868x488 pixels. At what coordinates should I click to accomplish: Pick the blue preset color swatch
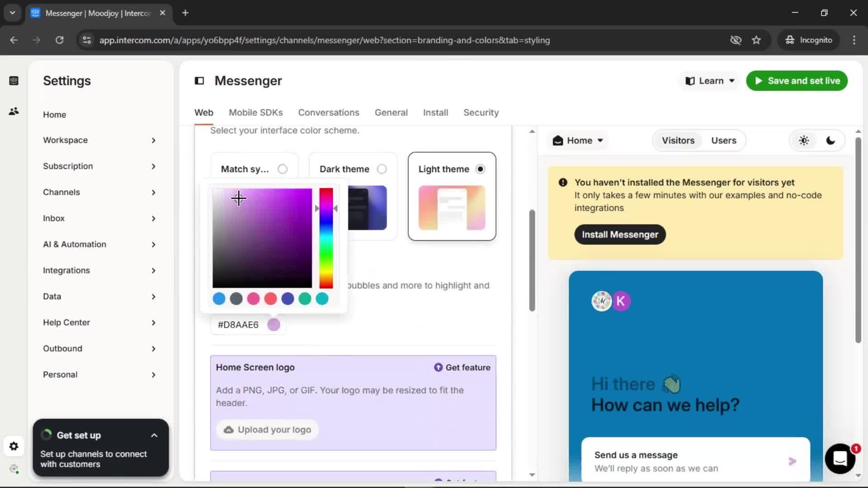(219, 299)
